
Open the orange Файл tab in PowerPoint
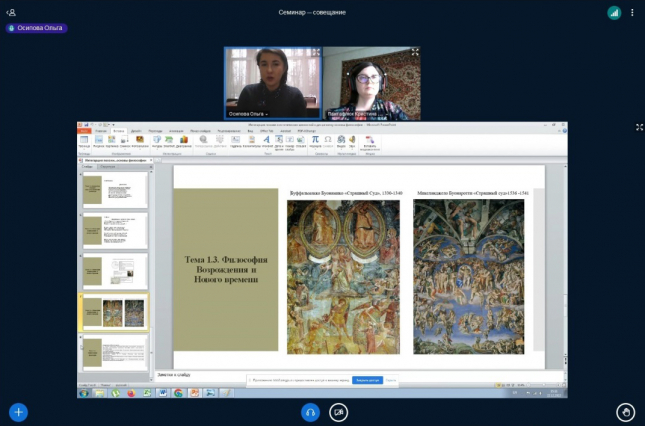click(x=84, y=131)
